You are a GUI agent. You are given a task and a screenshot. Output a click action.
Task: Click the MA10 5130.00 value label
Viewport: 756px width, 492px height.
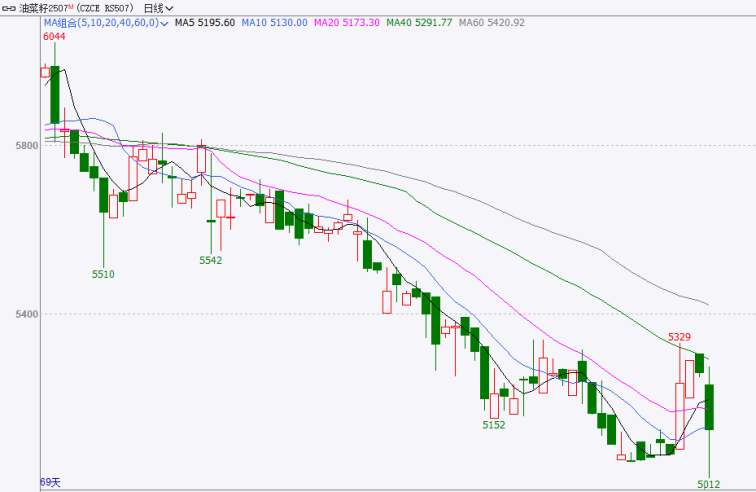tap(274, 23)
